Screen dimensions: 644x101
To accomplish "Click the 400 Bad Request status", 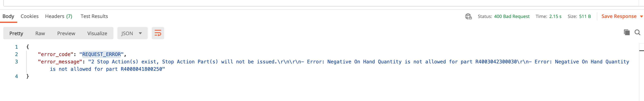I will click(x=511, y=17).
